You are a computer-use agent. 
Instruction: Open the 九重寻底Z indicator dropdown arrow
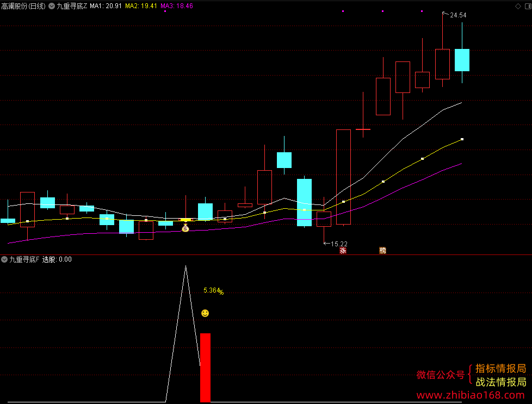52,6
